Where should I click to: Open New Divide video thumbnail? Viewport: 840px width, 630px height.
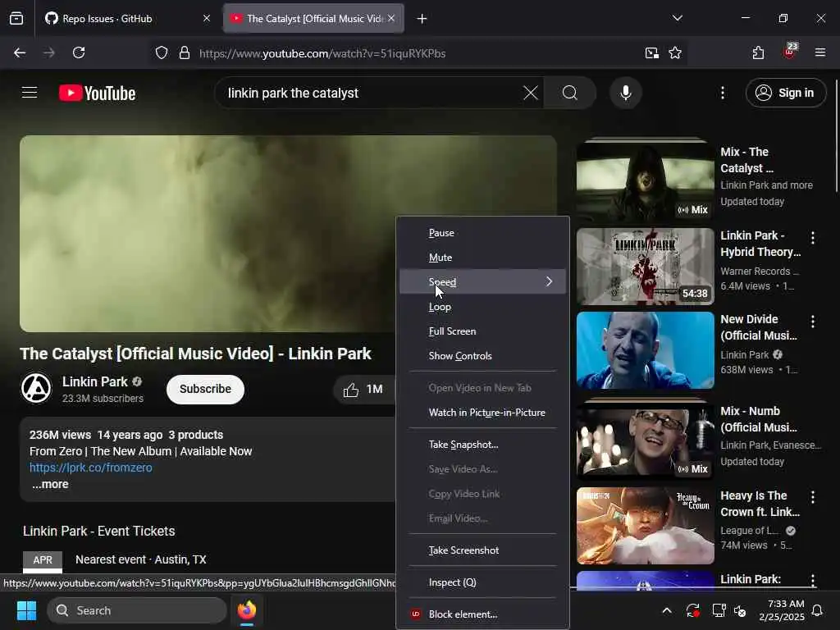click(645, 350)
